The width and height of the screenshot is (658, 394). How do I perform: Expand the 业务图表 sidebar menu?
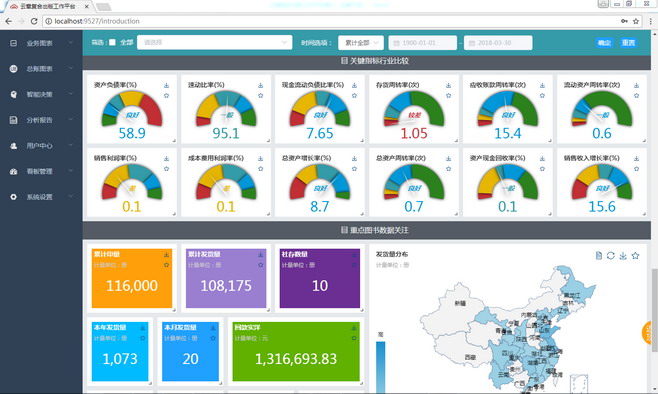pyautogui.click(x=41, y=43)
